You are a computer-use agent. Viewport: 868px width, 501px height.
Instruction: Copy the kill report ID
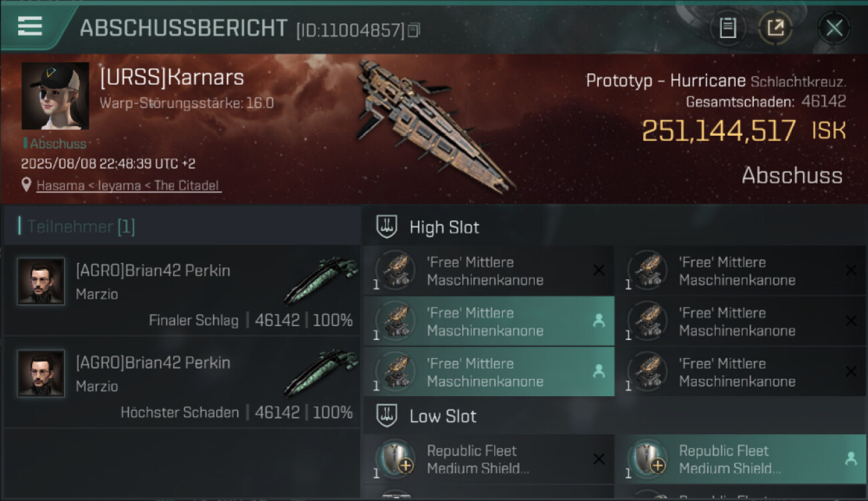[x=414, y=30]
